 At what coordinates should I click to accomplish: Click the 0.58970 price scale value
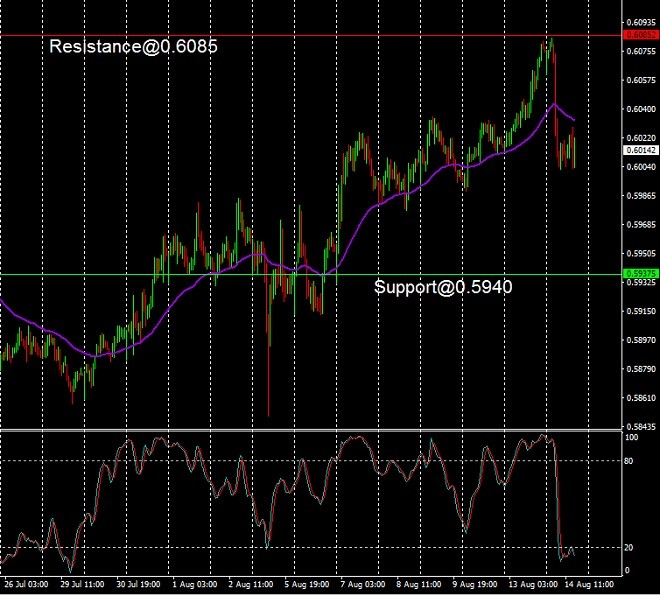[641, 340]
